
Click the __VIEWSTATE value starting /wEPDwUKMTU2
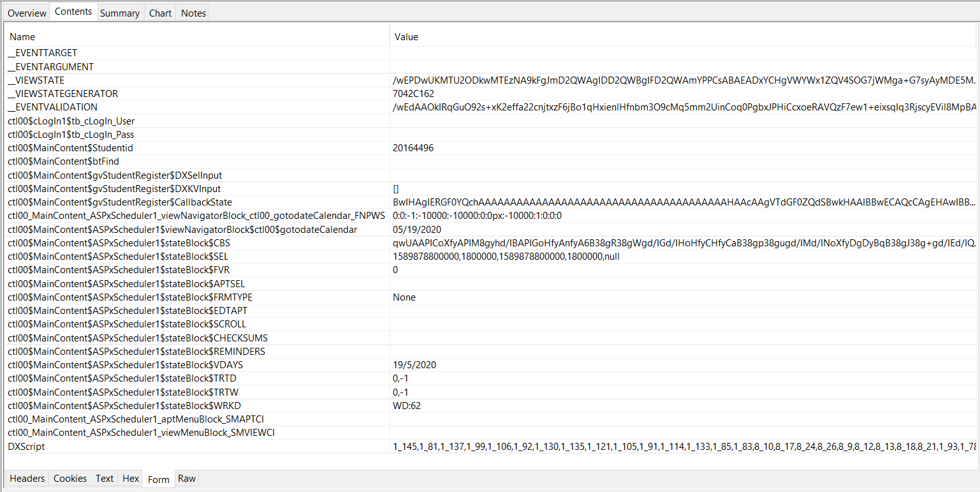pyautogui.click(x=683, y=80)
